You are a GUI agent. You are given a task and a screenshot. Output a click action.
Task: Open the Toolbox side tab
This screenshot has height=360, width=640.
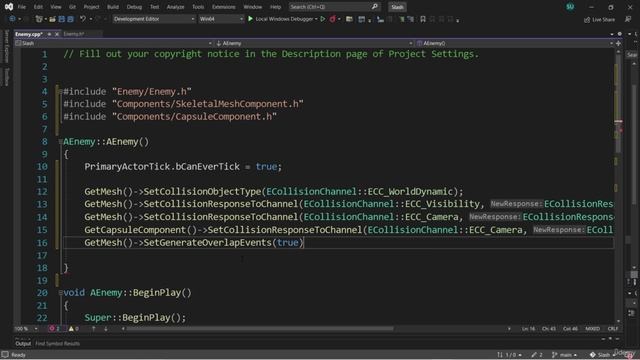[x=6, y=77]
